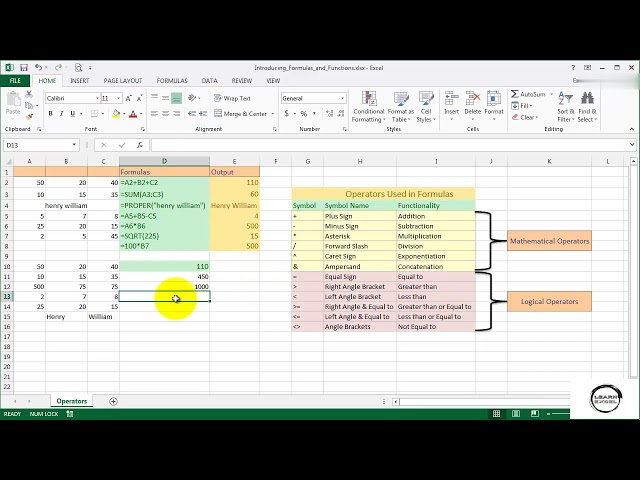
Task: Switch to Page Layout view in status bar
Action: point(516,414)
